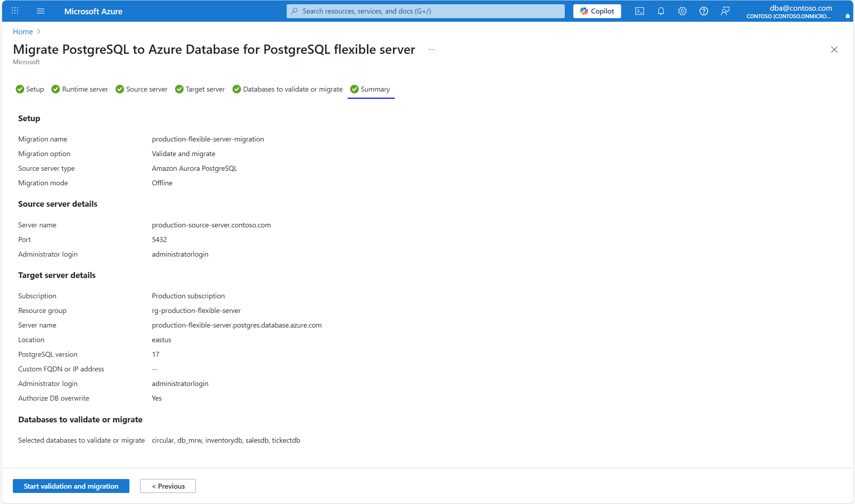Open the Help question mark icon
Image resolution: width=855 pixels, height=504 pixels.
coord(703,11)
